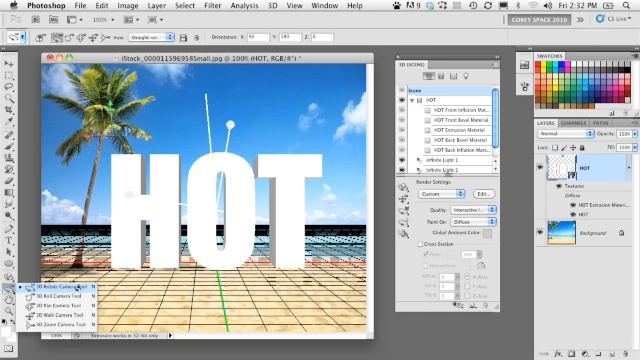Screen dimensions: 640x360
Task: Open the camera View dropdown in options bar
Action: point(151,37)
